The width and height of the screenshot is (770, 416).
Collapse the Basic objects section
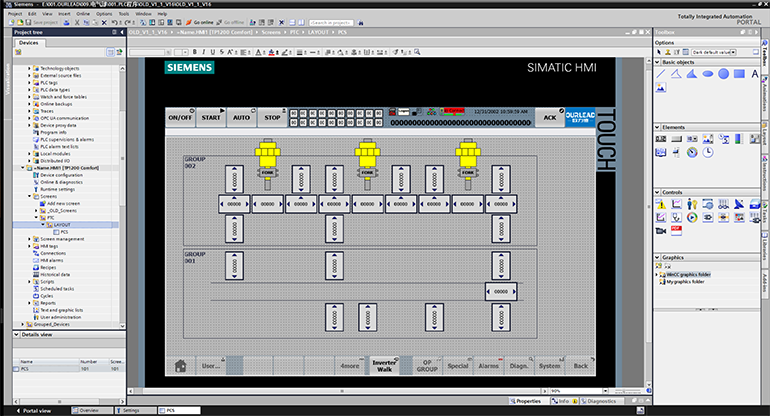click(658, 62)
